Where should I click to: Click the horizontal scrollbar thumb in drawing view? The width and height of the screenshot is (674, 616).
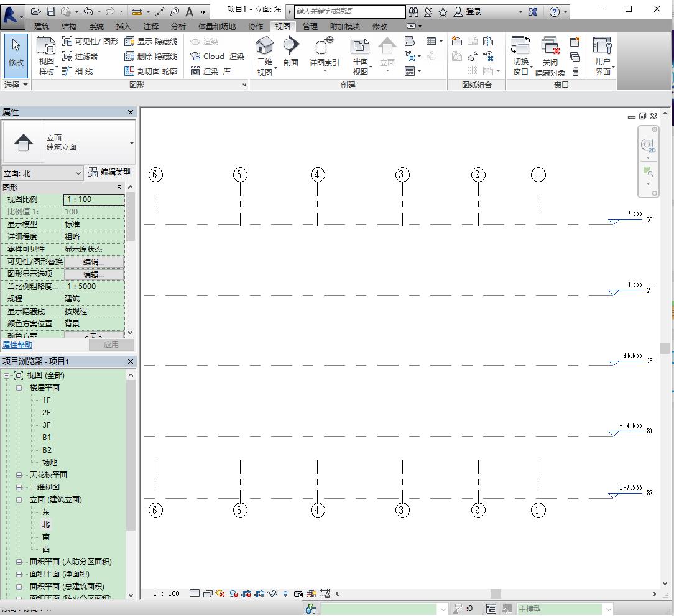tap(496, 594)
